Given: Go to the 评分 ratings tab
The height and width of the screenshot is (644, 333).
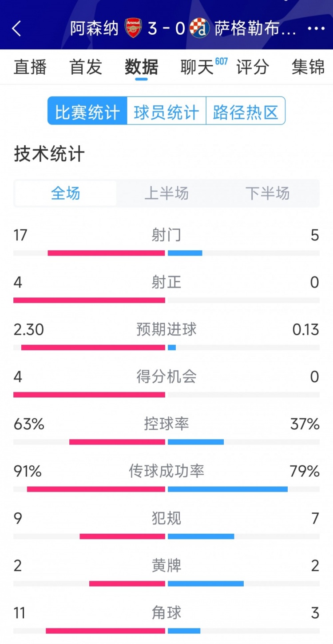Looking at the screenshot, I should (252, 67).
